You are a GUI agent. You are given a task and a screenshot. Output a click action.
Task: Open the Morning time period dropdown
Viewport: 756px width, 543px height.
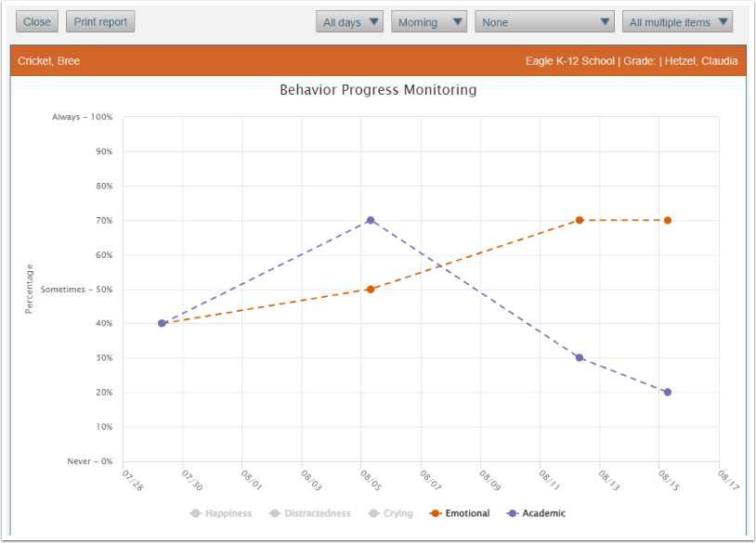click(x=428, y=20)
